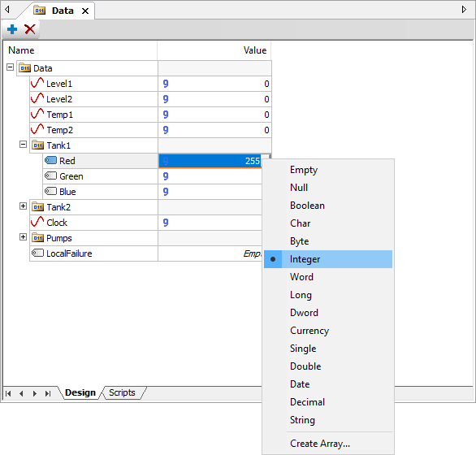Viewport: 476px width, 455px height.
Task: Click the Name column header
Action: click(x=80, y=50)
